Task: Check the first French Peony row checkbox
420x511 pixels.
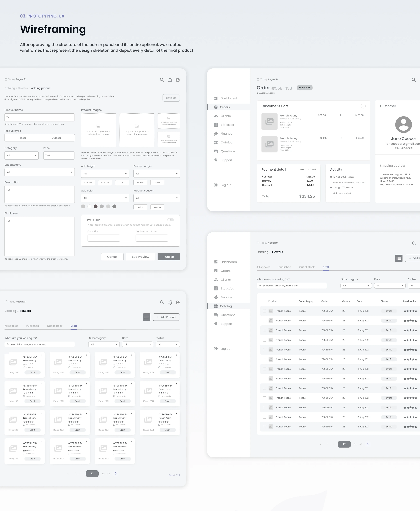Action: pyautogui.click(x=265, y=311)
